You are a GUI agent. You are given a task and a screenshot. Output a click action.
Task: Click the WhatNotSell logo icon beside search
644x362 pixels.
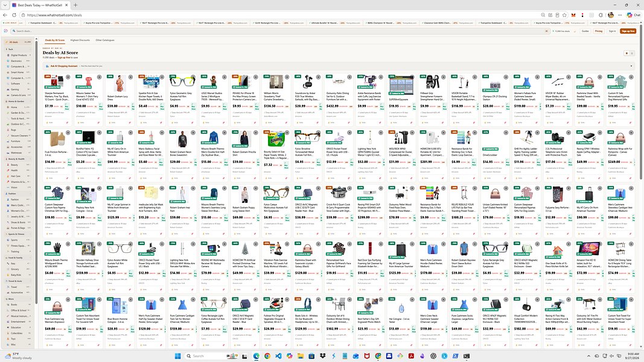(x=6, y=31)
